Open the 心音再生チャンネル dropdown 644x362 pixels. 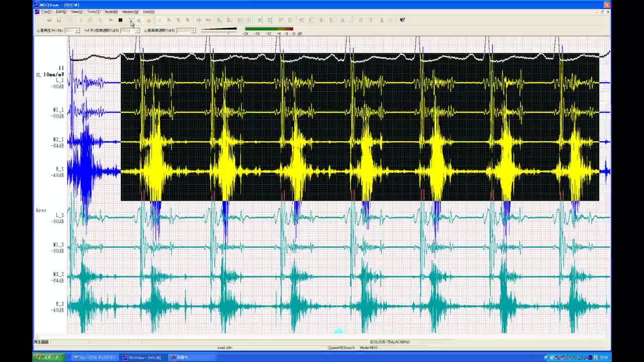tap(76, 31)
